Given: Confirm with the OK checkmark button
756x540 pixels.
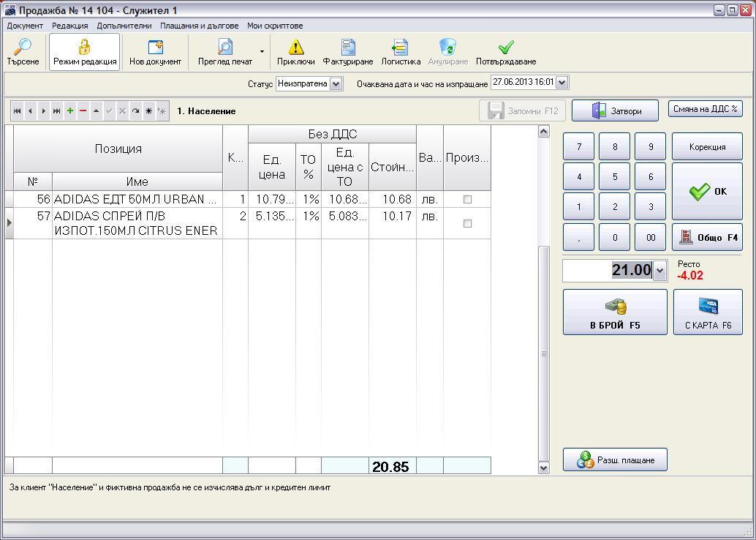Looking at the screenshot, I should [707, 191].
